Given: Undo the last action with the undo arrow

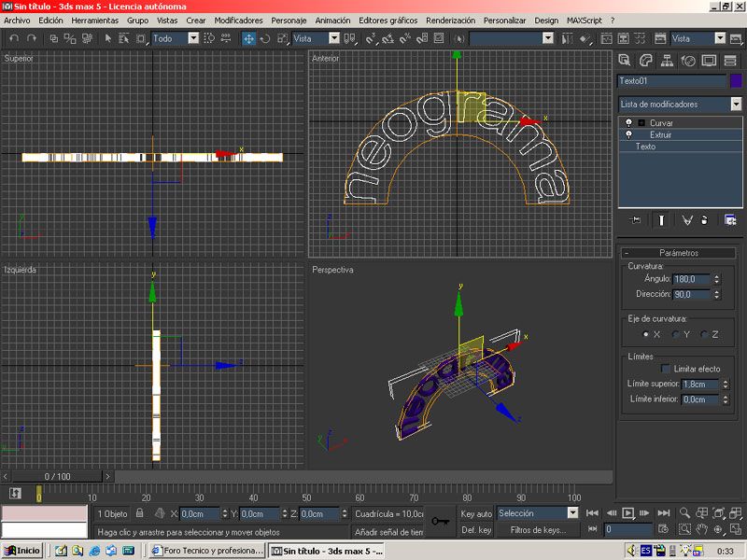Looking at the screenshot, I should coord(14,38).
